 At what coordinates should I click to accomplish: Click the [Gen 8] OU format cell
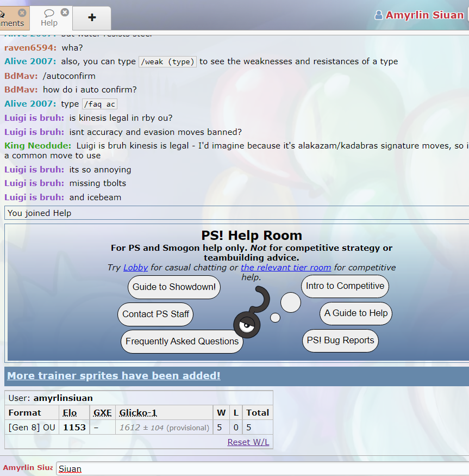pos(32,428)
